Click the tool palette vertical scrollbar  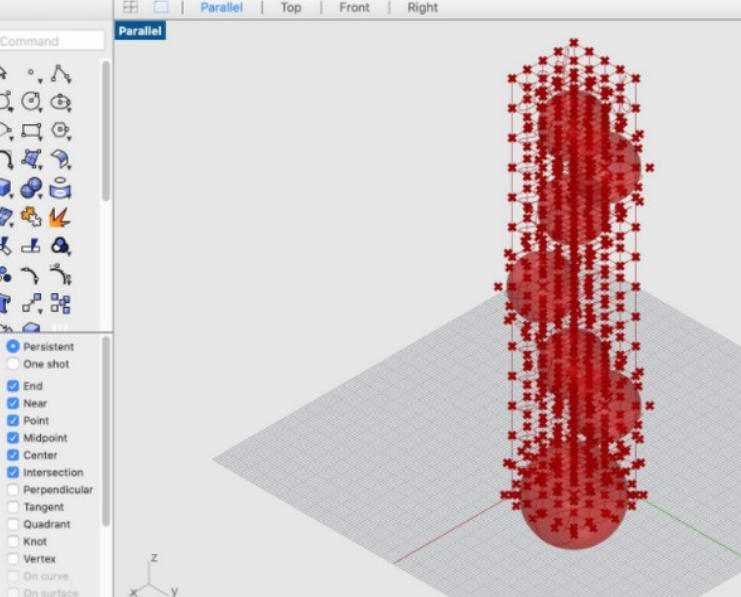[x=106, y=130]
